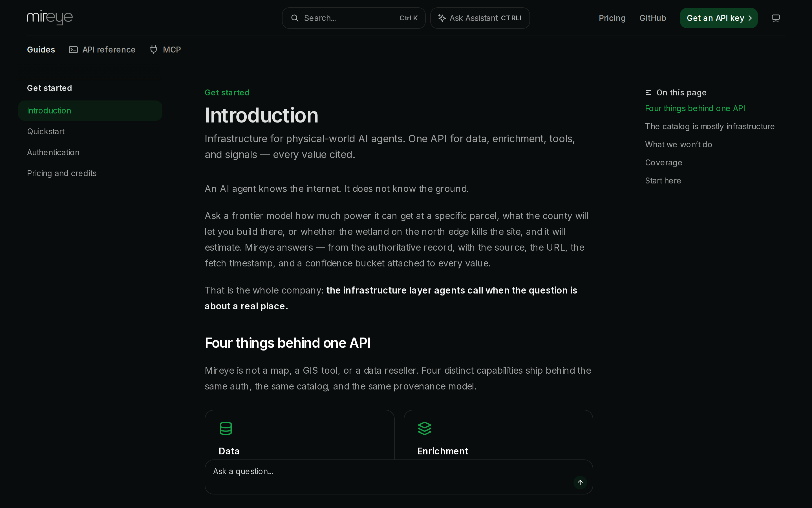Click the Pricing link in header
This screenshot has height=508, width=812.
[612, 18]
